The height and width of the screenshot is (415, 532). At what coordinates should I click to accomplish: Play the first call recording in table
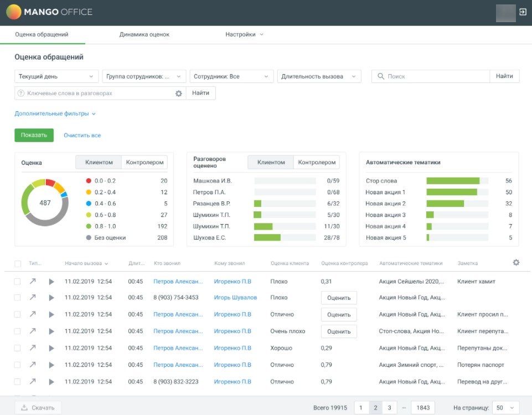point(51,282)
